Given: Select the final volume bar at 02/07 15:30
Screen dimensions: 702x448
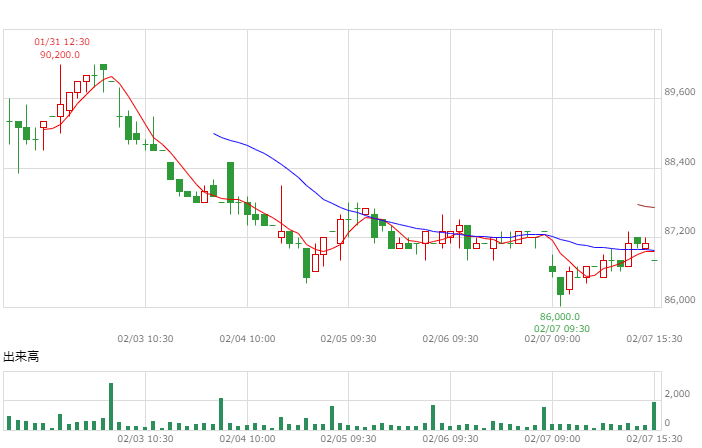Looking at the screenshot, I should point(654,416).
